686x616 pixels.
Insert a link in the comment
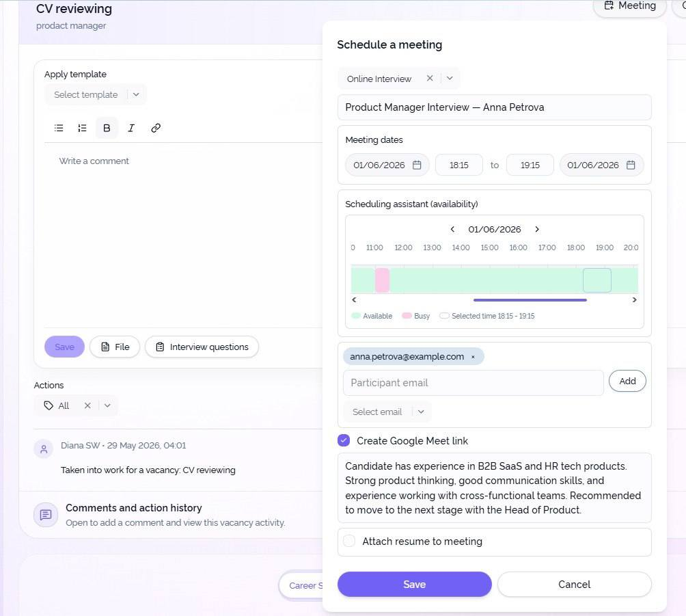pyautogui.click(x=156, y=128)
